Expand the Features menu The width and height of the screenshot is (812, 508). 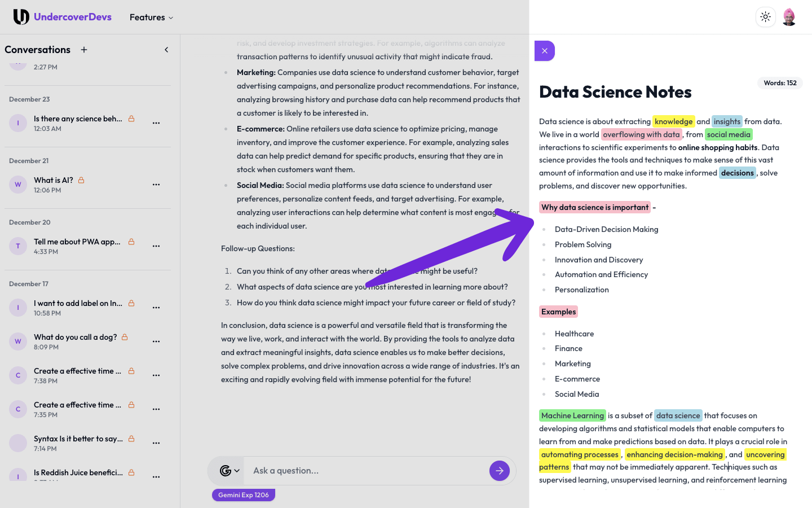[151, 17]
